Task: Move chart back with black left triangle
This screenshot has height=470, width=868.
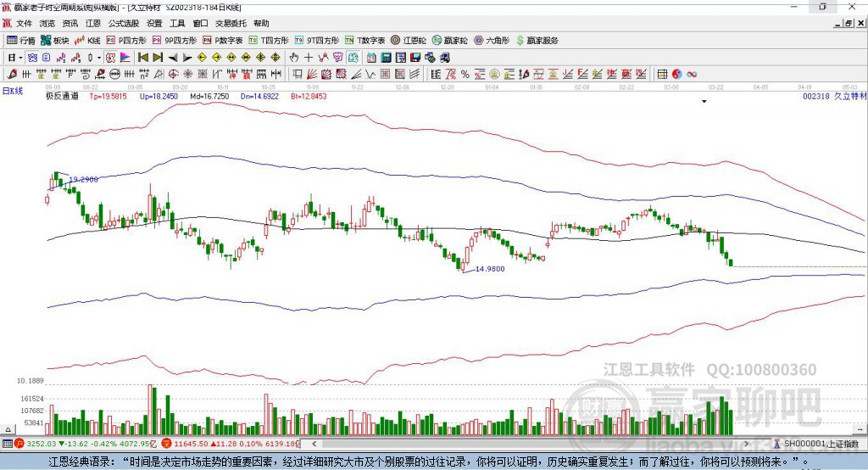Action: 173,58
